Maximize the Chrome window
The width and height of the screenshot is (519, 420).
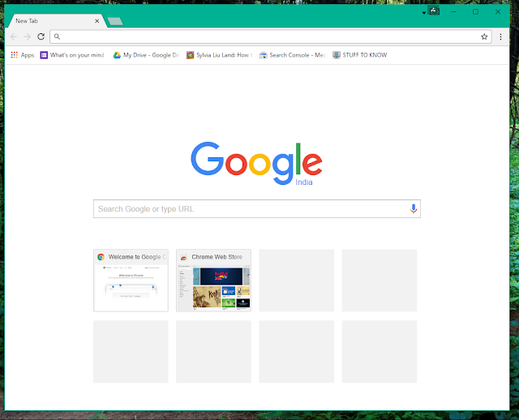(476, 12)
